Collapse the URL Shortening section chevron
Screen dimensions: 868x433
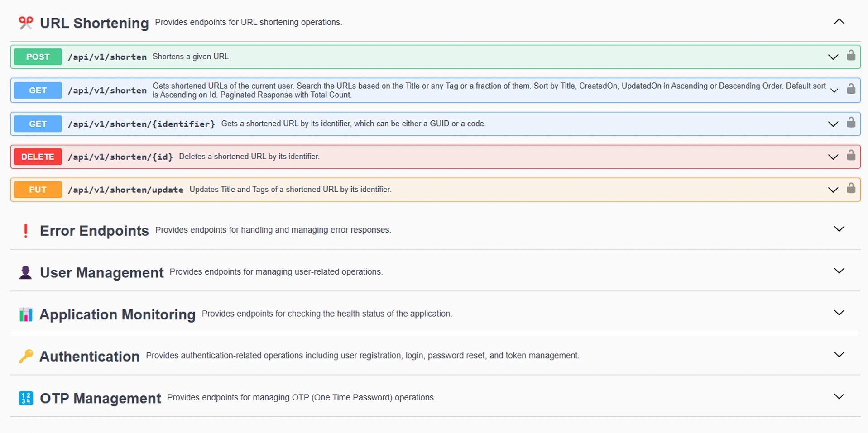click(x=839, y=21)
